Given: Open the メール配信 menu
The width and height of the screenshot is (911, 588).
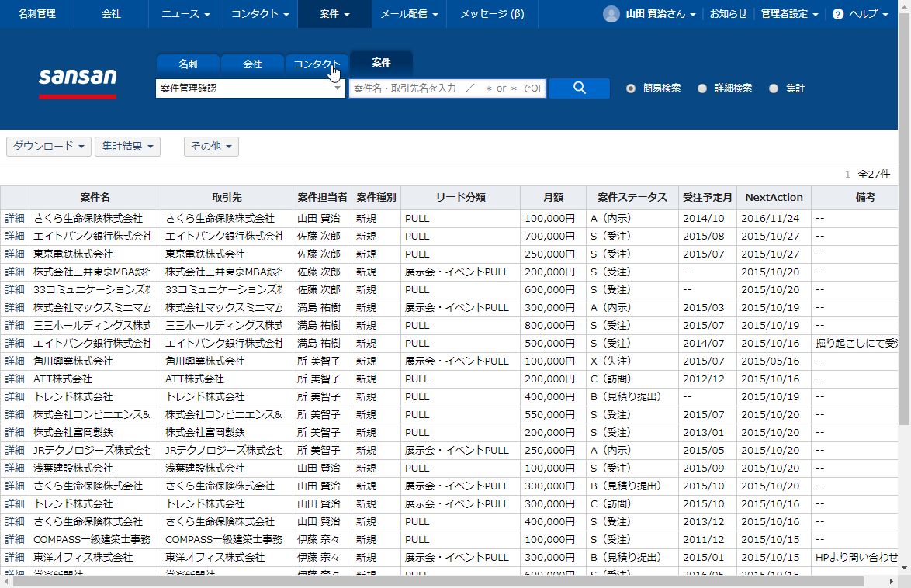Looking at the screenshot, I should coord(409,14).
